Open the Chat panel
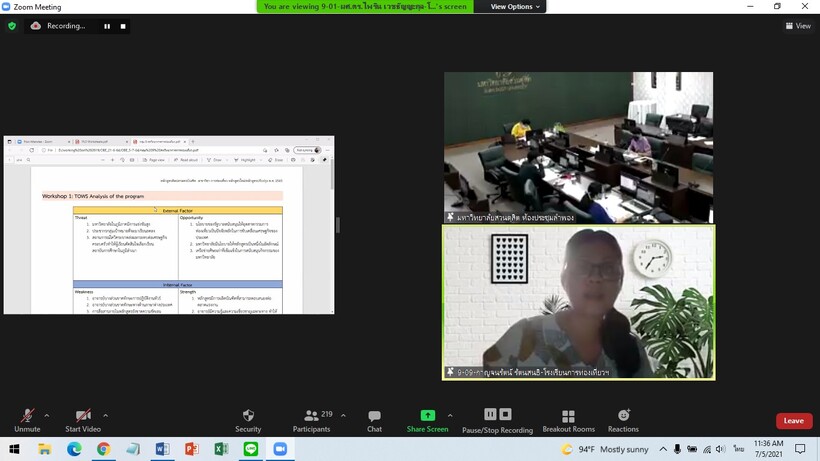The width and height of the screenshot is (820, 461). 374,421
